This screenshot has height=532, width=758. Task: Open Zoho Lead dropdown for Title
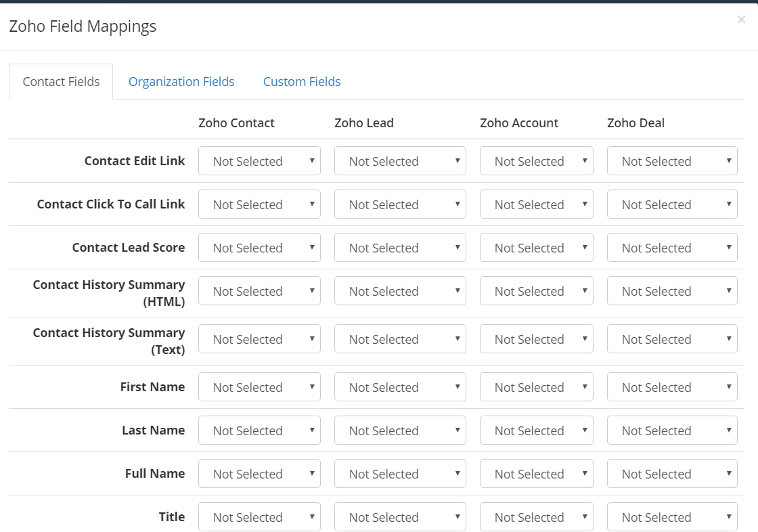click(400, 517)
